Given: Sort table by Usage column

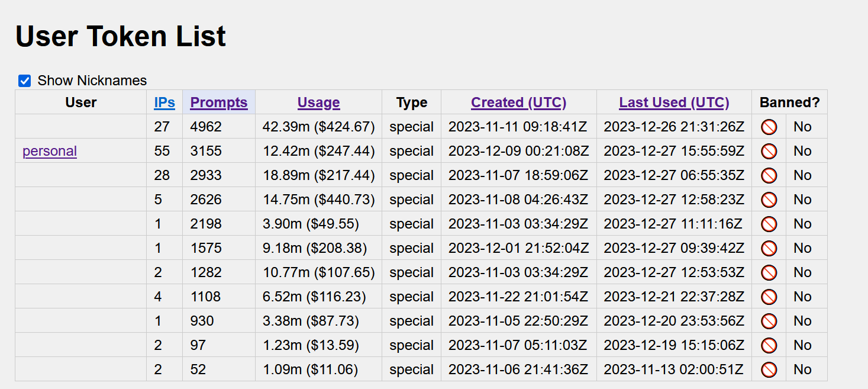Looking at the screenshot, I should [x=318, y=102].
